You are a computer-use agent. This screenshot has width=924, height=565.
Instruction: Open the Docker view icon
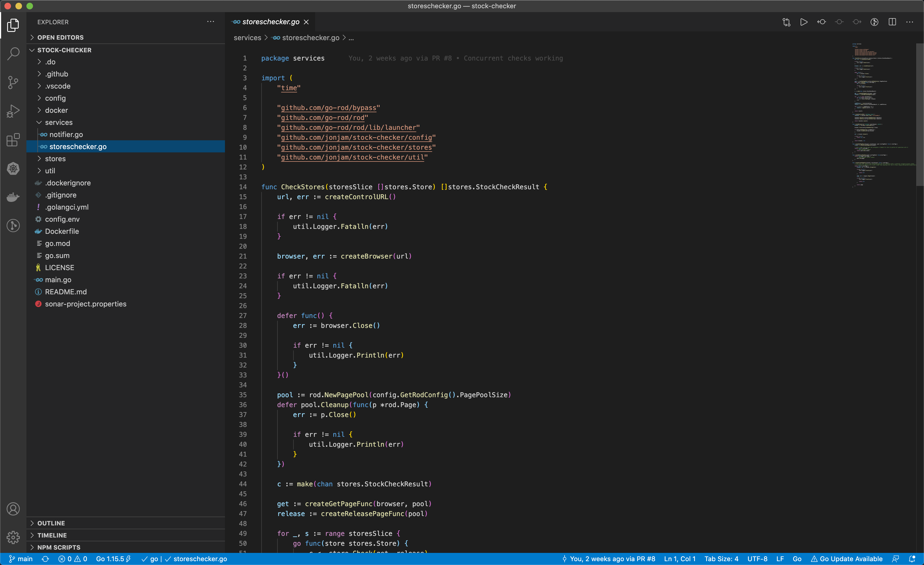click(x=13, y=197)
